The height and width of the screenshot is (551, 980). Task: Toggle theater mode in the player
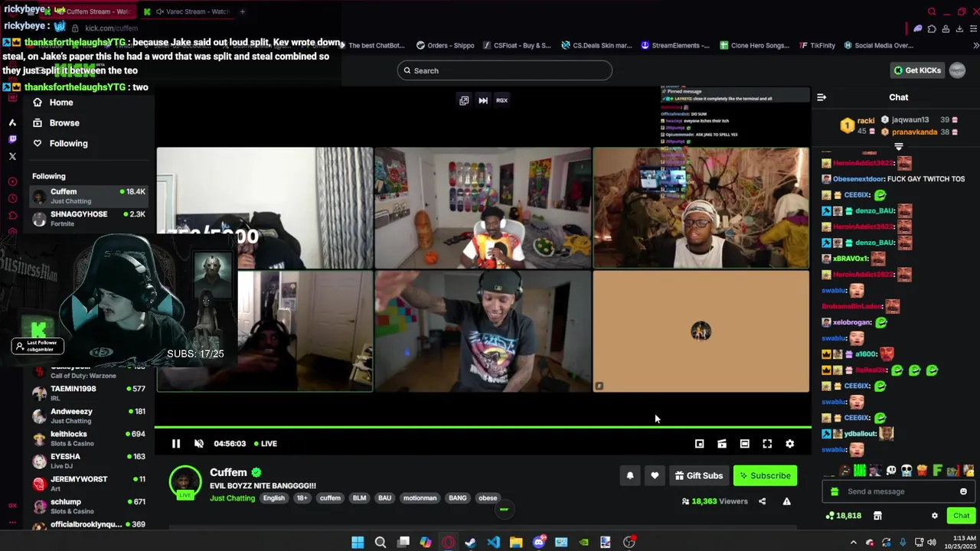coord(744,444)
